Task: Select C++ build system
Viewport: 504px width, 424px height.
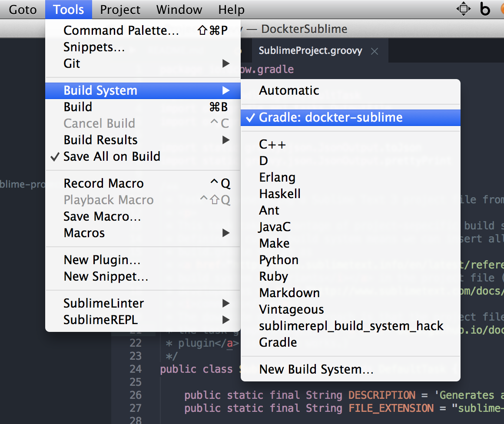Action: click(x=350, y=144)
